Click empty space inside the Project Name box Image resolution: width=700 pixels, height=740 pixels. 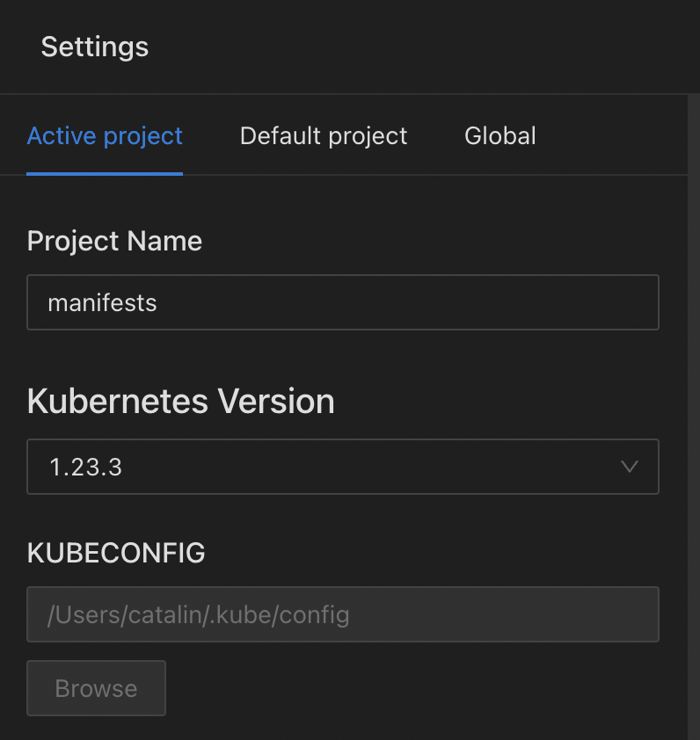click(406, 302)
